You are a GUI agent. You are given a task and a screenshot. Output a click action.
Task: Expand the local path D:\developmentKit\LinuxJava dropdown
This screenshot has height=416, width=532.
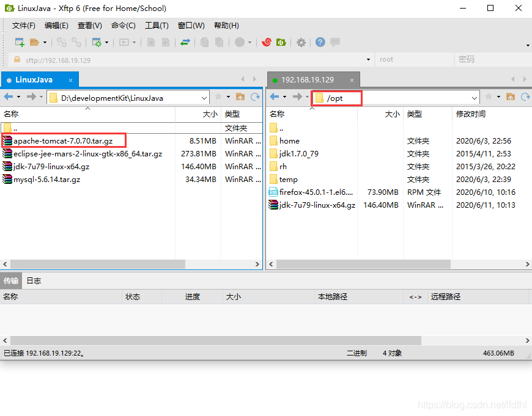pyautogui.click(x=204, y=98)
